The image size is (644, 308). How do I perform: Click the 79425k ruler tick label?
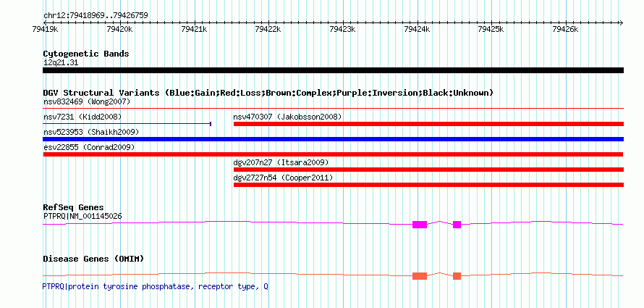tap(491, 29)
